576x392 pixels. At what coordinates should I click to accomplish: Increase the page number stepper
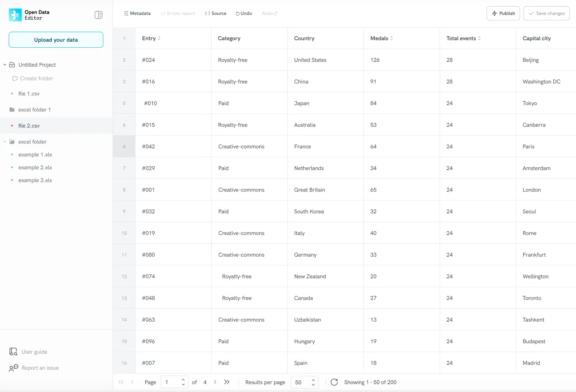point(183,380)
